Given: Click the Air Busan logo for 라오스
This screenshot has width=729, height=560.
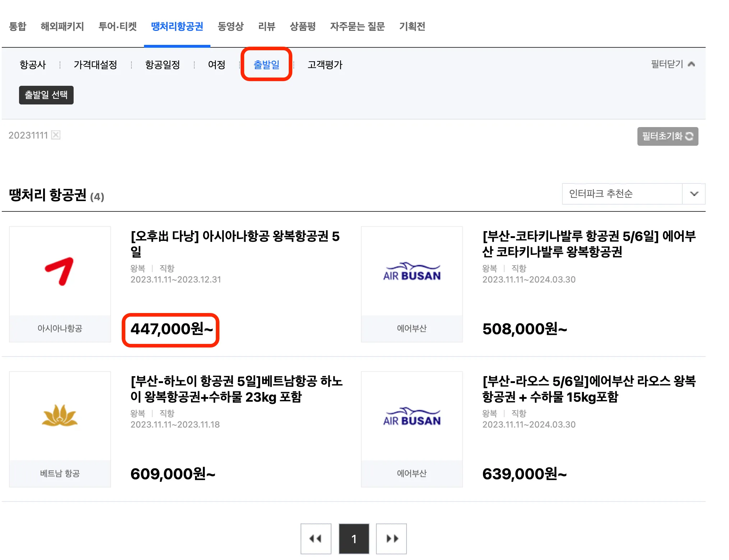Looking at the screenshot, I should [412, 416].
